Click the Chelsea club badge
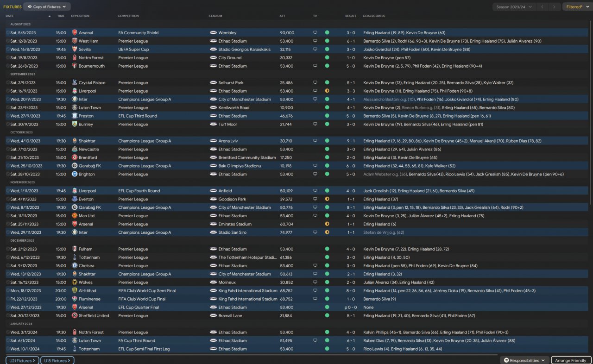 [75, 266]
